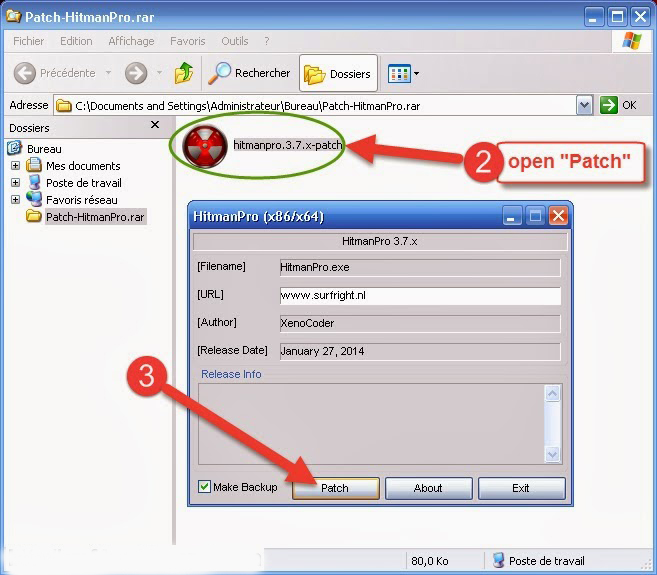657x575 pixels.
Task: Click the Patch button
Action: [336, 488]
